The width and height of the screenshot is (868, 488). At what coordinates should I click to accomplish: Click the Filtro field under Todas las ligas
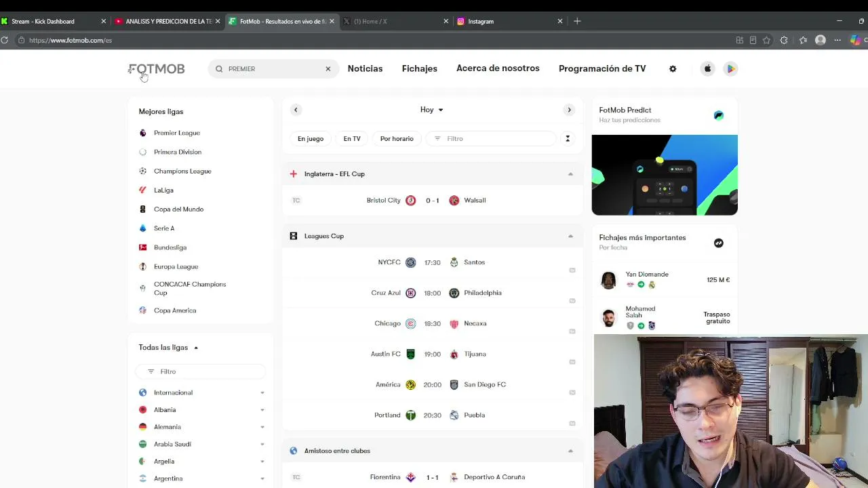tap(200, 371)
